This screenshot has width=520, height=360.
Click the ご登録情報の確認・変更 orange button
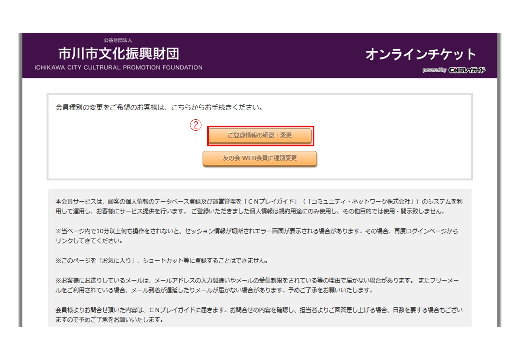pos(260,136)
